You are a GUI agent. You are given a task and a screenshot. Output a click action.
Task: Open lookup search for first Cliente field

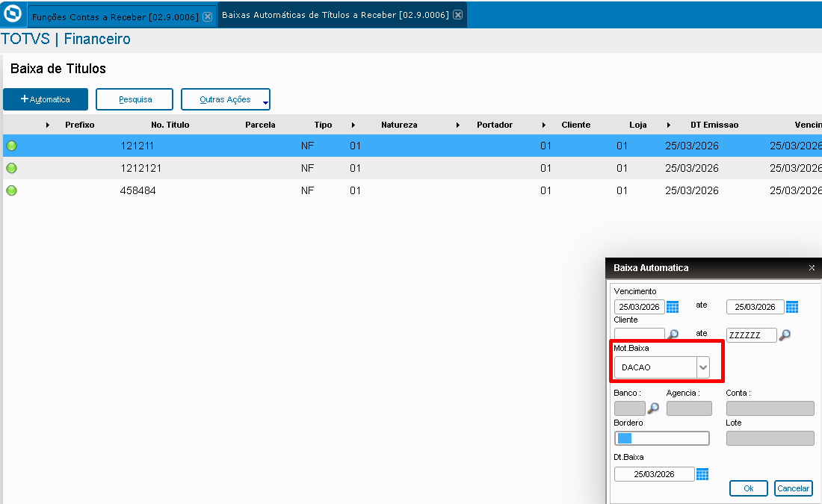(x=673, y=335)
